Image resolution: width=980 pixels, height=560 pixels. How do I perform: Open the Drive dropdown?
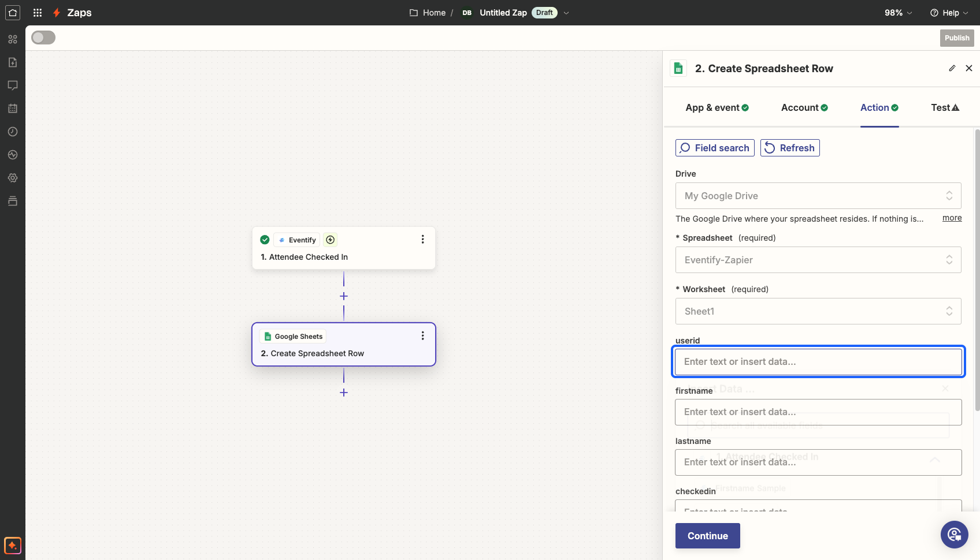(x=818, y=196)
